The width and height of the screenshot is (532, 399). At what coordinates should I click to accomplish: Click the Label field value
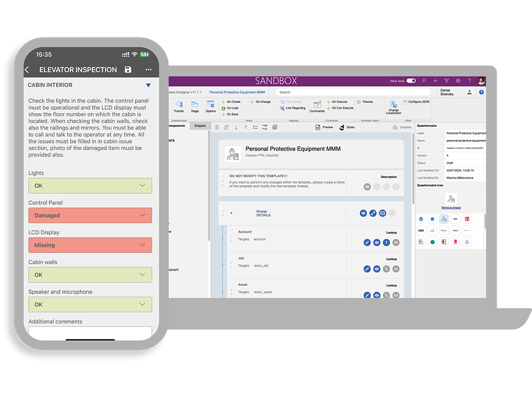pyautogui.click(x=465, y=134)
